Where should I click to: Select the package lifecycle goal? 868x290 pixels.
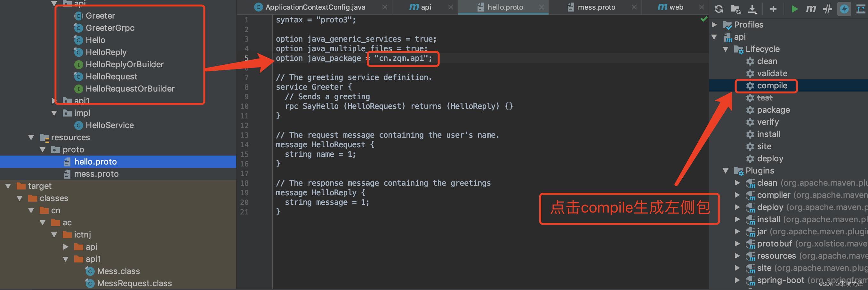point(773,110)
